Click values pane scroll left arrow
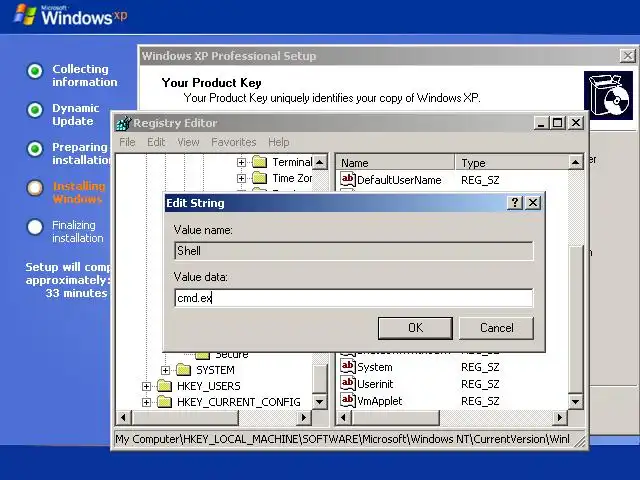Viewport: 640px width, 480px height. pyautogui.click(x=344, y=418)
